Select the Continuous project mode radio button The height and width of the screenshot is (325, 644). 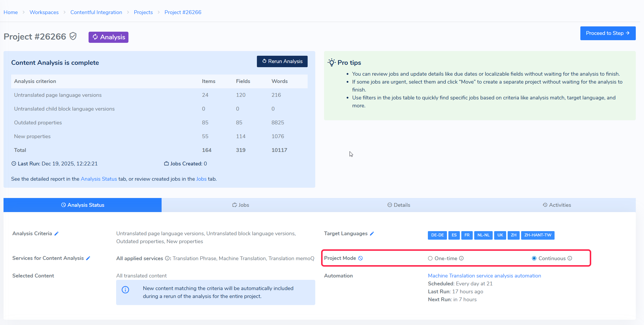[x=534, y=258]
